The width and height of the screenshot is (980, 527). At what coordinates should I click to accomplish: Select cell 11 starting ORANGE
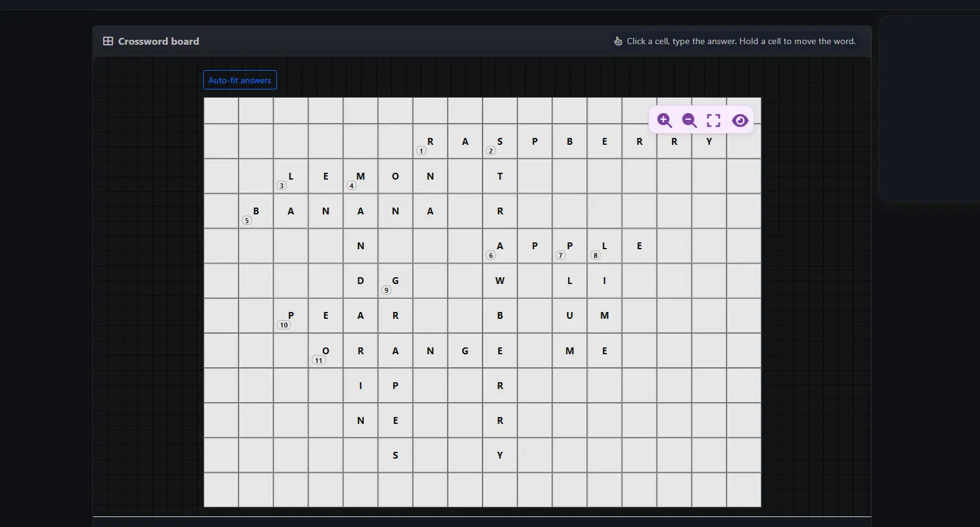coord(325,351)
